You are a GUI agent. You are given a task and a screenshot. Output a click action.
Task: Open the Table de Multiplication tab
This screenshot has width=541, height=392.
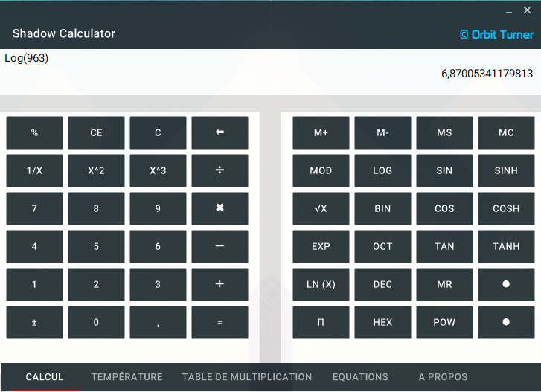click(x=247, y=377)
